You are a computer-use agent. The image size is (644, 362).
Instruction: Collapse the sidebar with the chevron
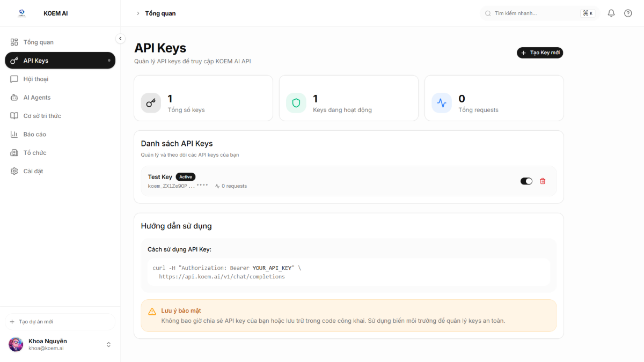(120, 38)
